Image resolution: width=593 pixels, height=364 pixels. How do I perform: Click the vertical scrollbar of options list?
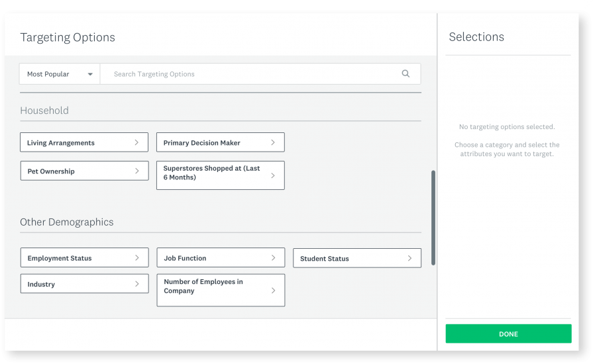tap(433, 218)
